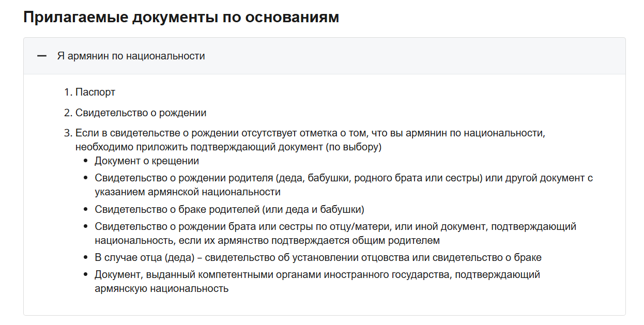Click bullet dot before "Свидетельство о браке родителей"
Image resolution: width=644 pixels, height=325 pixels.
[86, 210]
